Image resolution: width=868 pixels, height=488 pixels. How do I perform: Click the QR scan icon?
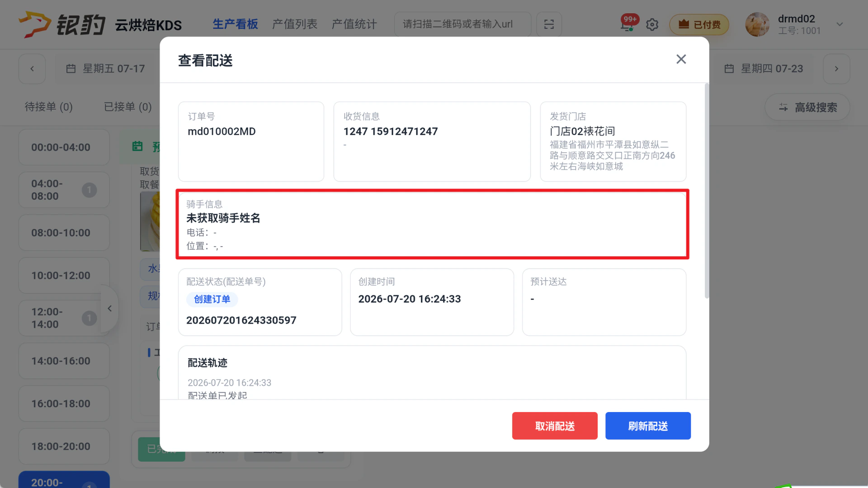click(x=549, y=24)
